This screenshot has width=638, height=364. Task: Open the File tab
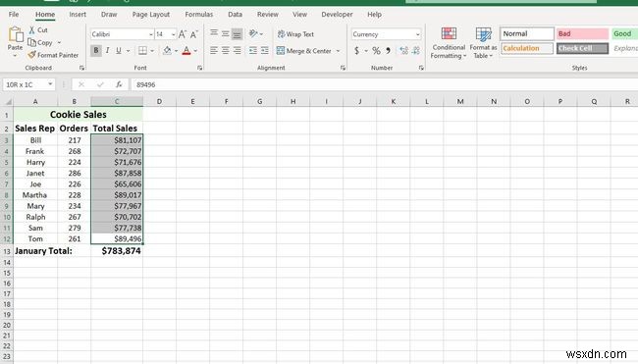(14, 15)
